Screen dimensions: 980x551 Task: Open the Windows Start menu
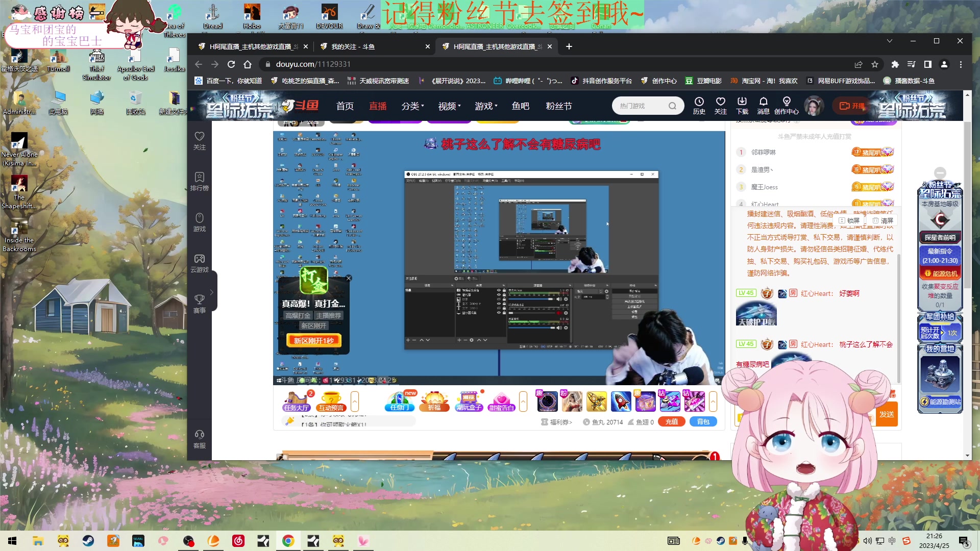click(x=12, y=541)
